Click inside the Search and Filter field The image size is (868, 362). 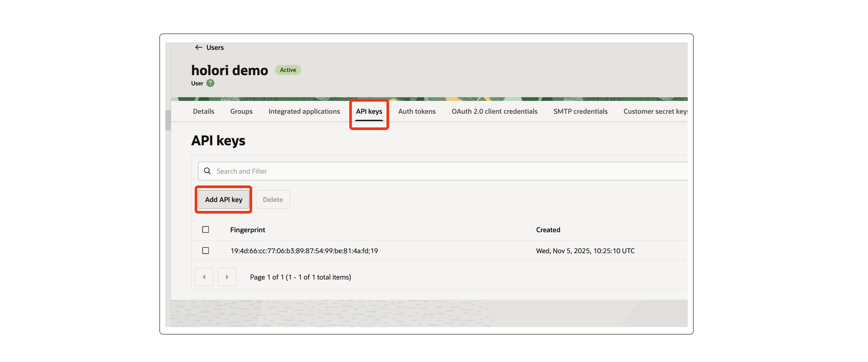303,171
